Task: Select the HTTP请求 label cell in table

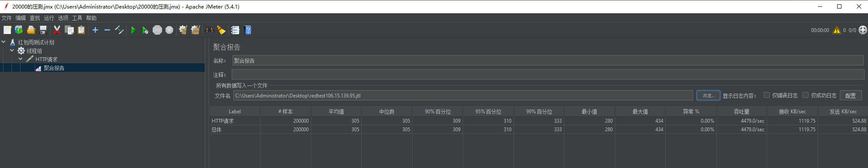Action: click(235, 121)
